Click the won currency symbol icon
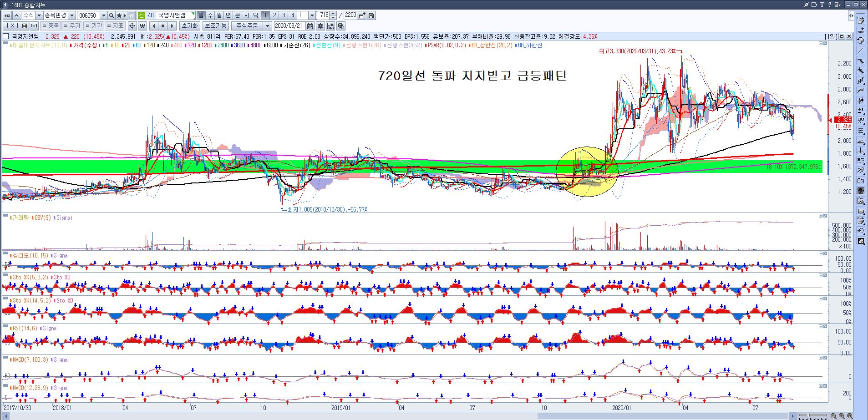 pyautogui.click(x=142, y=26)
